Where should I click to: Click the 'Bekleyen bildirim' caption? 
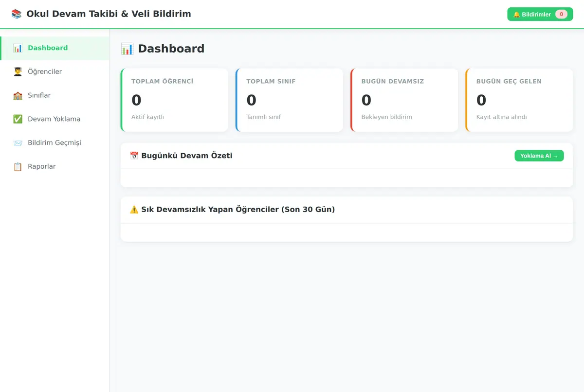[387, 117]
